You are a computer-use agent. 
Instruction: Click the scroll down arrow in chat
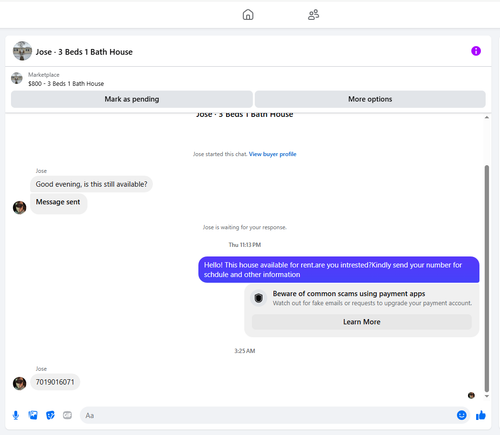click(x=487, y=396)
